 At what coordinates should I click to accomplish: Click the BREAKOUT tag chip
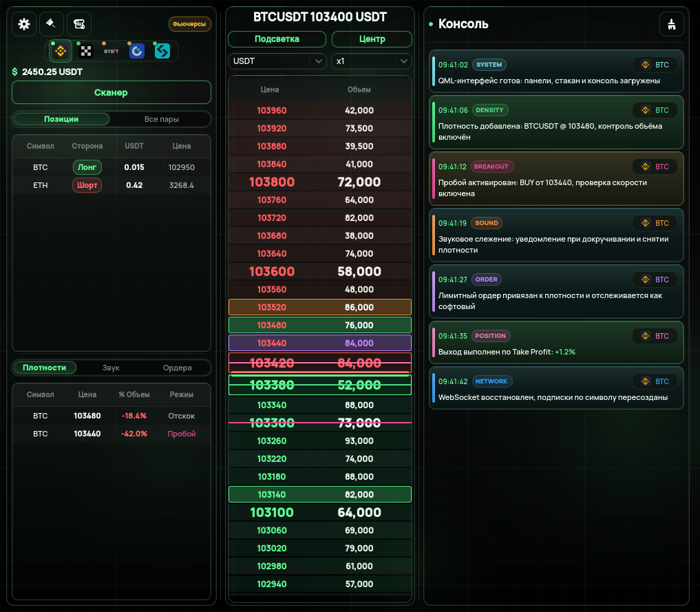[x=491, y=167]
